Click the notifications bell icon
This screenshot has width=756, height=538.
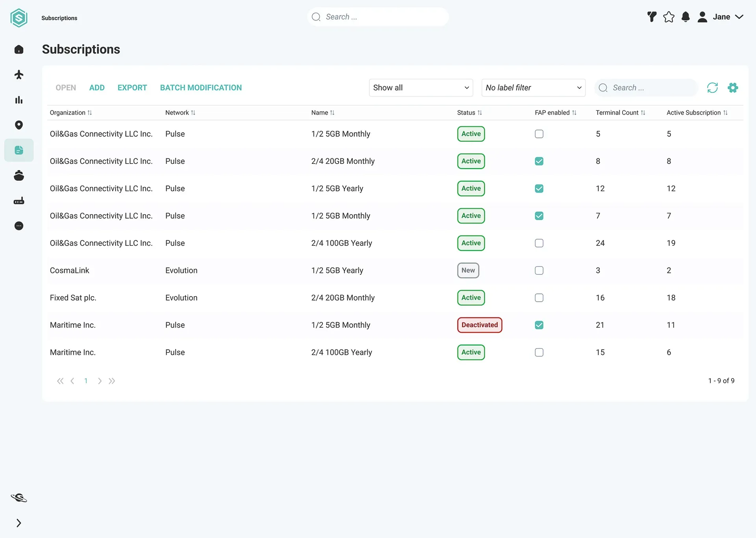click(686, 17)
